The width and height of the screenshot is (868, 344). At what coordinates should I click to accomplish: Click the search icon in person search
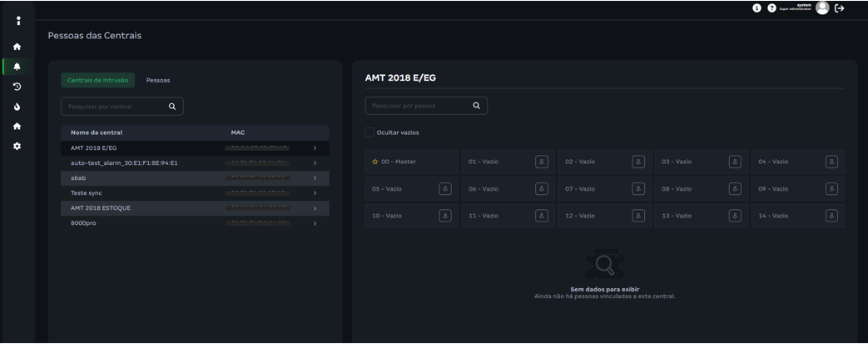[x=477, y=106]
